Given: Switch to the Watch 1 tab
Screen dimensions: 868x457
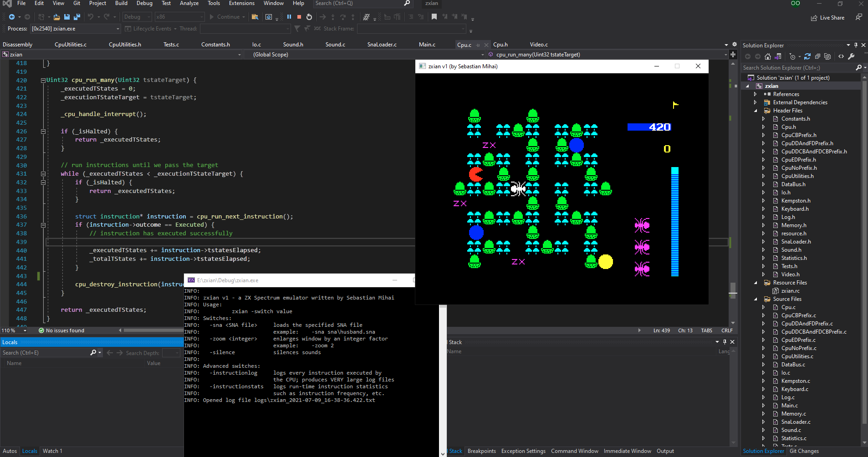Looking at the screenshot, I should [x=52, y=451].
